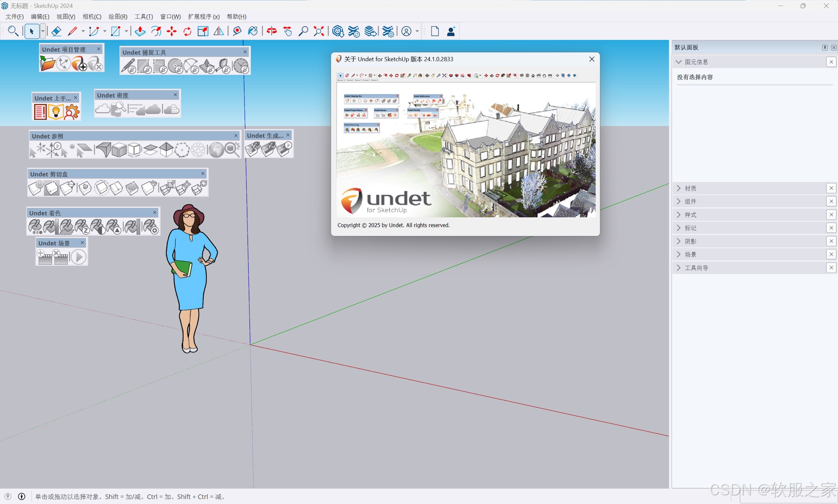
Task: Expand the 样式 panel section
Action: coord(678,215)
